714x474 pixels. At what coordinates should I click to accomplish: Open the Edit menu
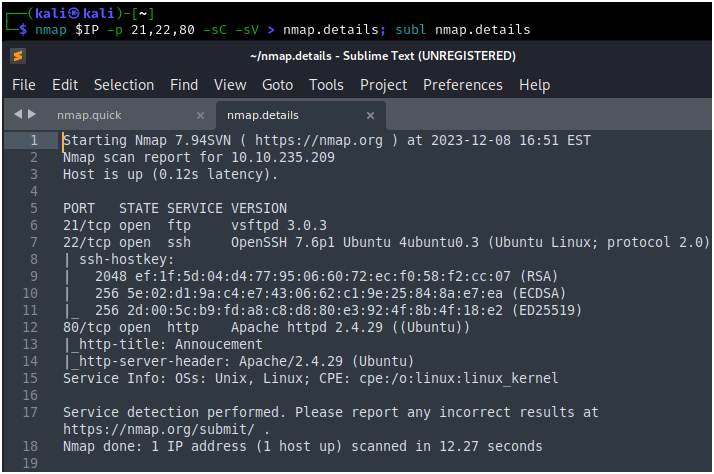tap(65, 85)
